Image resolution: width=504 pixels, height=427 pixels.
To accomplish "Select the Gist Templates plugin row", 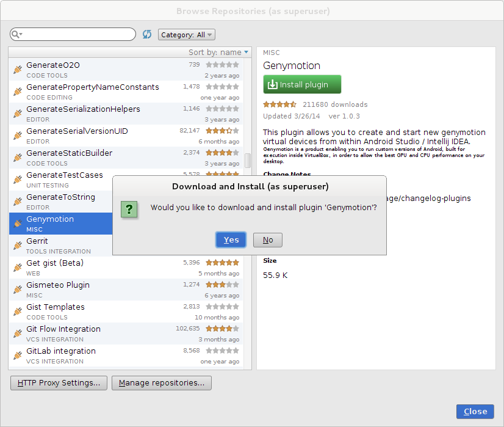I will pos(126,312).
